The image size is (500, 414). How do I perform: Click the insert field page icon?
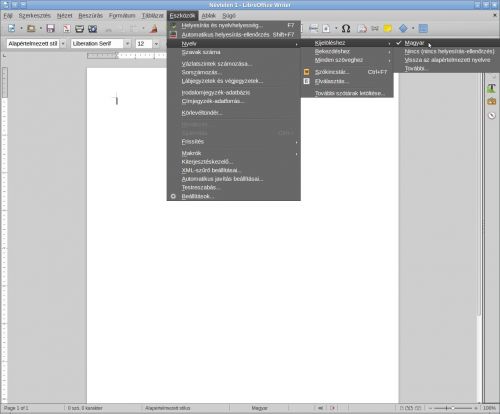click(x=326, y=29)
